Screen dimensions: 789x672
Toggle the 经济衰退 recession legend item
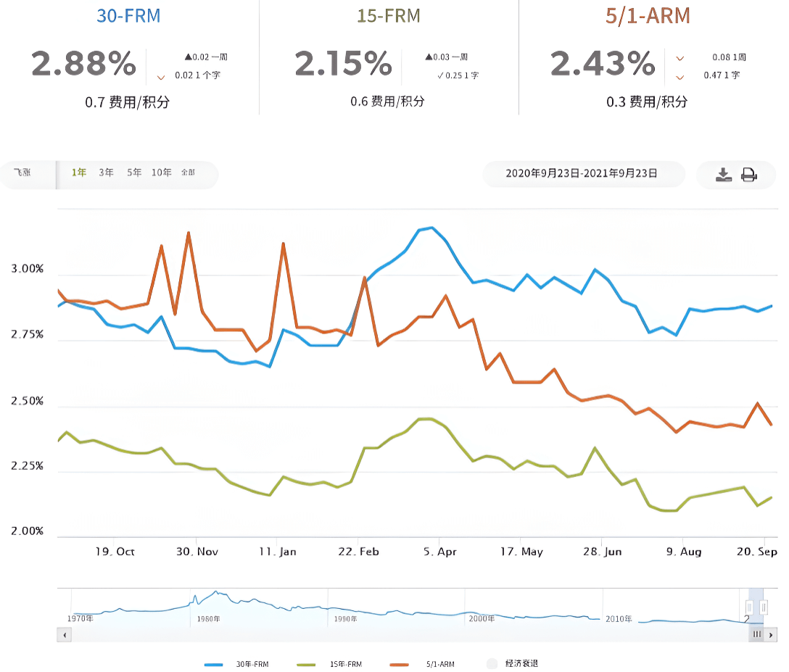click(512, 664)
